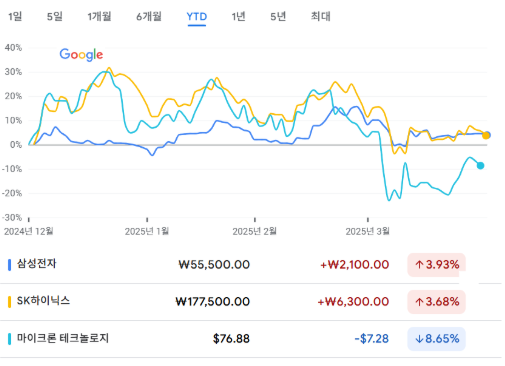Click the ↑3.93% change badge
Screen dimensions: 505x366
436,265
